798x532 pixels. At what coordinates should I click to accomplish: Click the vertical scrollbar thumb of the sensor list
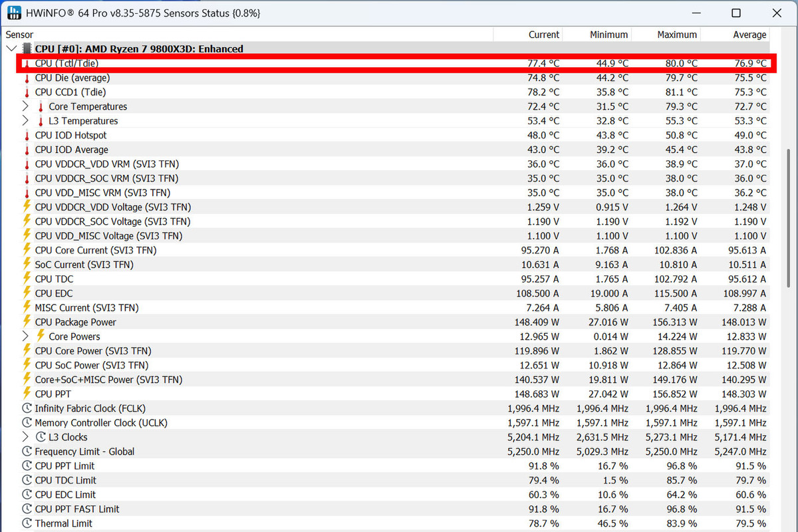click(789, 218)
